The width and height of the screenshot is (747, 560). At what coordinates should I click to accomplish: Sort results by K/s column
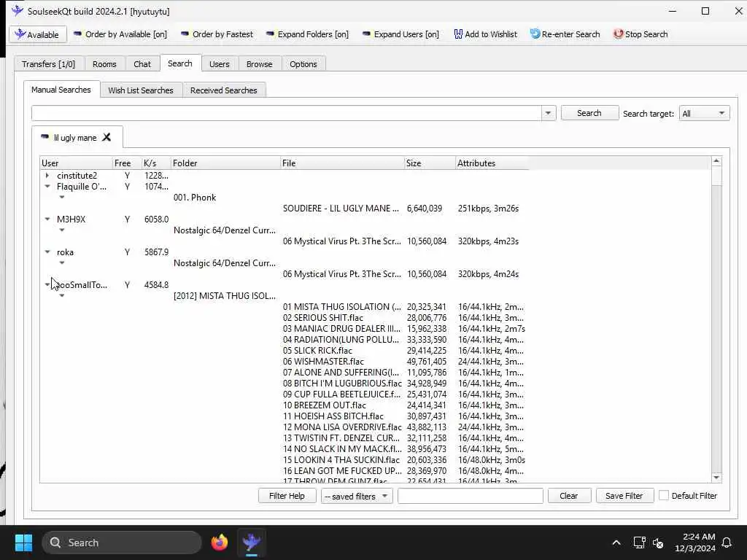(x=156, y=163)
